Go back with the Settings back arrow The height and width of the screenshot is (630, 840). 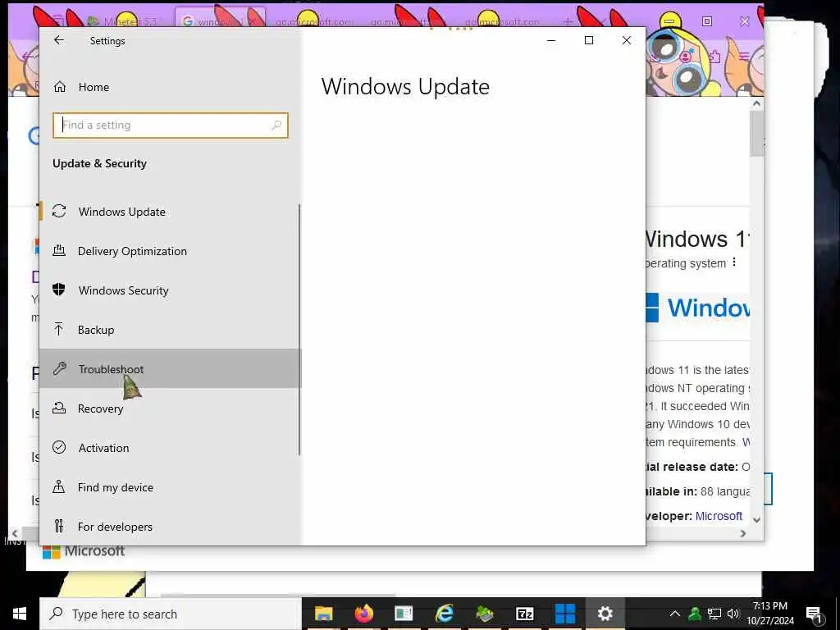59,40
